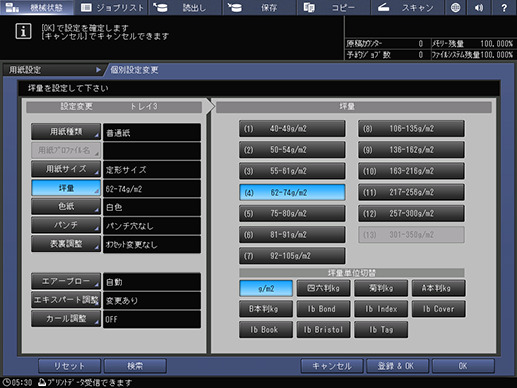Confirm with the OK button
The height and width of the screenshot is (388, 517).
[463, 366]
